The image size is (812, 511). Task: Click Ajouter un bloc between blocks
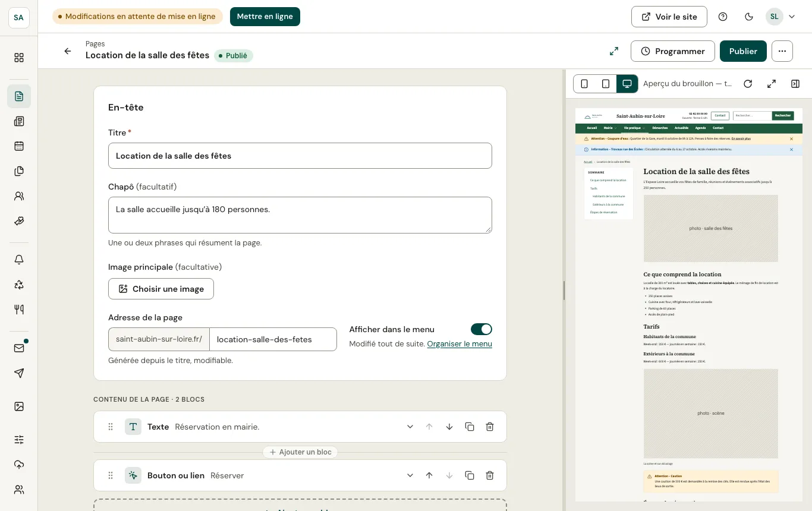(x=300, y=452)
